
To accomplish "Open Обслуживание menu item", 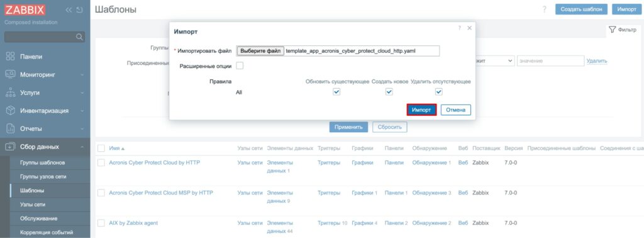I will (38, 218).
